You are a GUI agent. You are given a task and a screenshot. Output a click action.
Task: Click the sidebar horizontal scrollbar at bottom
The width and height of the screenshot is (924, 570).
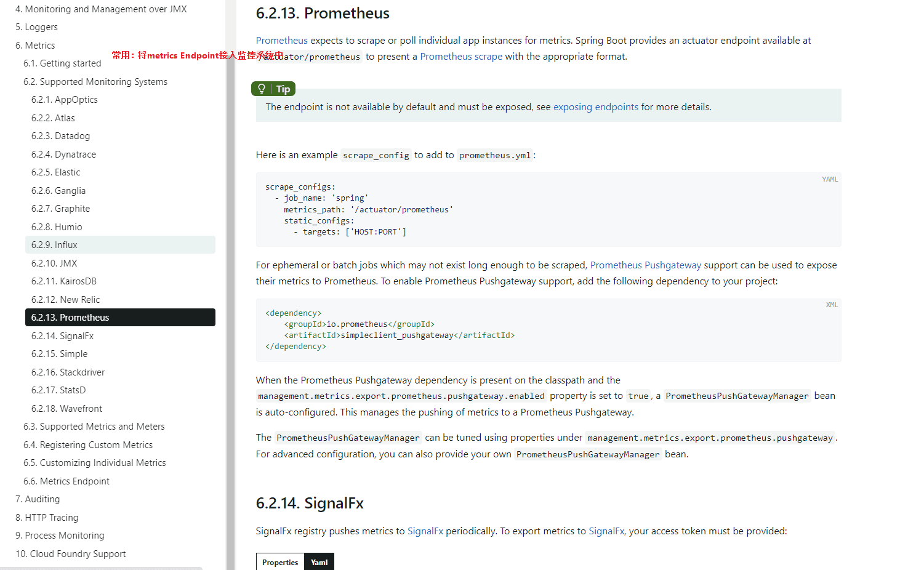pos(102,568)
